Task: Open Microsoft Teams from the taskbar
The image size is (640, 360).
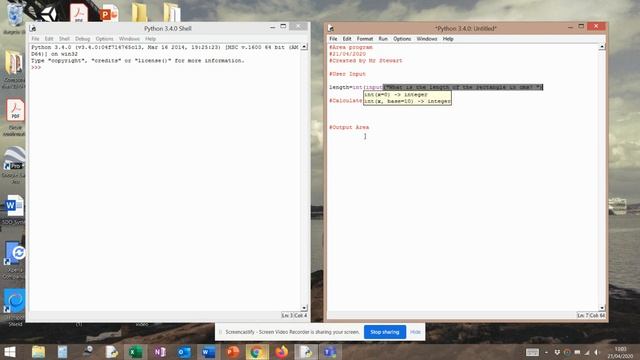Action: [x=330, y=352]
